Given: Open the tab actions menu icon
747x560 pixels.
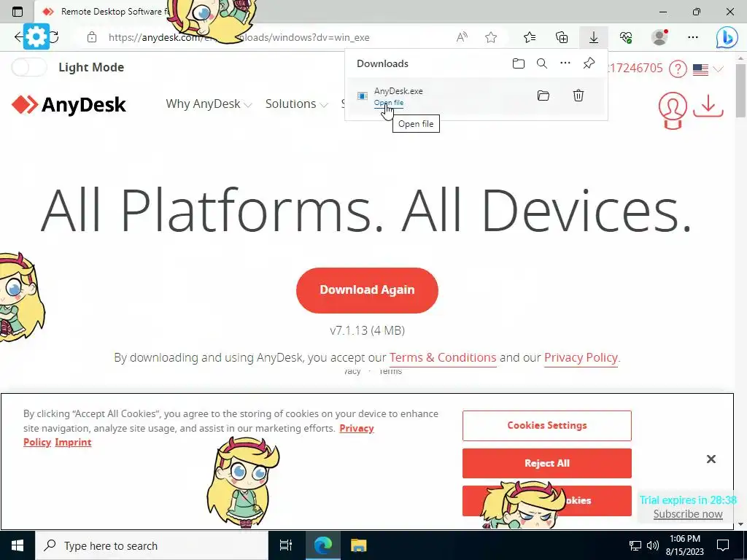Looking at the screenshot, I should (18, 12).
